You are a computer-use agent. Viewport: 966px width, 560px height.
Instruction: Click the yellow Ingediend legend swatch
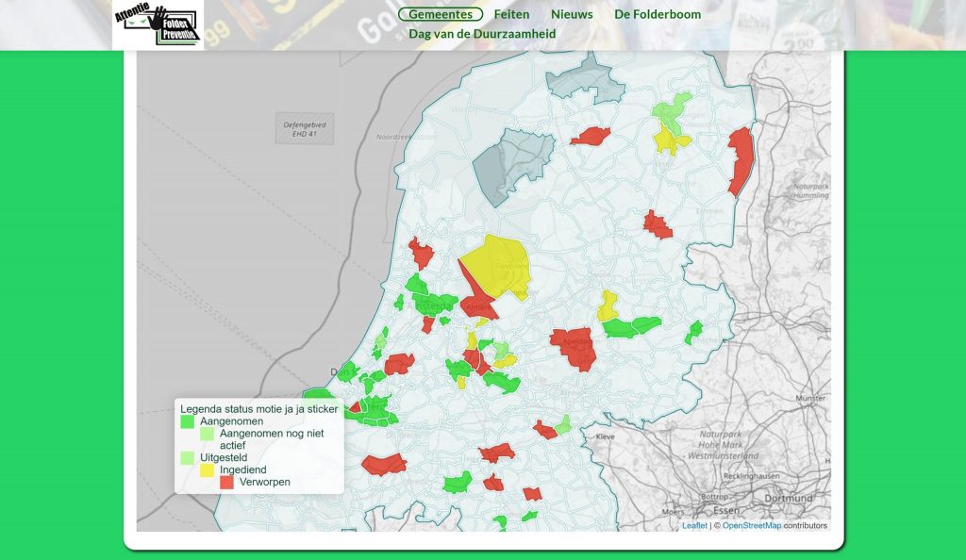point(207,469)
